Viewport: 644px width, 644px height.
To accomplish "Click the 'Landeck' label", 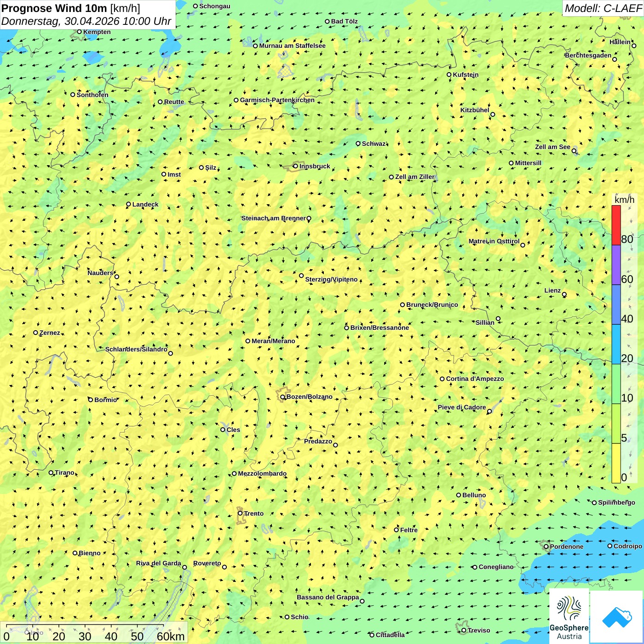I will (x=145, y=204).
